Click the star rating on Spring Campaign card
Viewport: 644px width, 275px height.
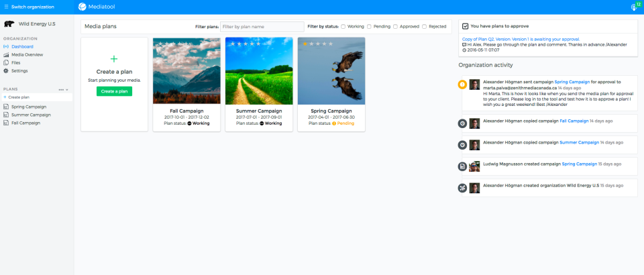[x=317, y=44]
